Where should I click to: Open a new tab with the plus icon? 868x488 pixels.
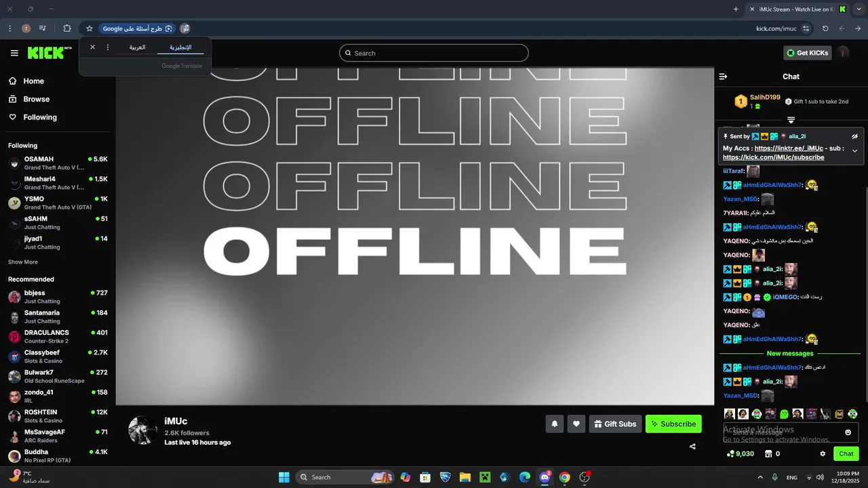[x=736, y=9]
